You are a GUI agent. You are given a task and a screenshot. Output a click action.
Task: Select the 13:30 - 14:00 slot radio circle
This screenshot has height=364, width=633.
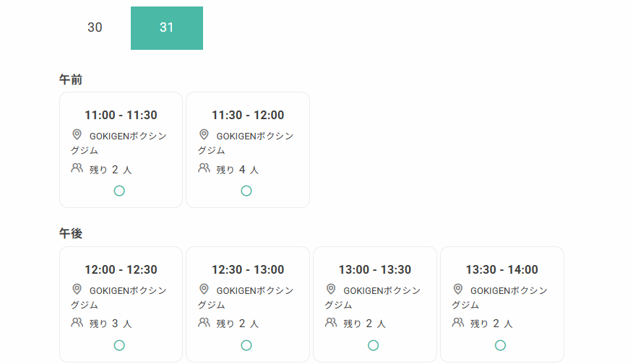500,345
